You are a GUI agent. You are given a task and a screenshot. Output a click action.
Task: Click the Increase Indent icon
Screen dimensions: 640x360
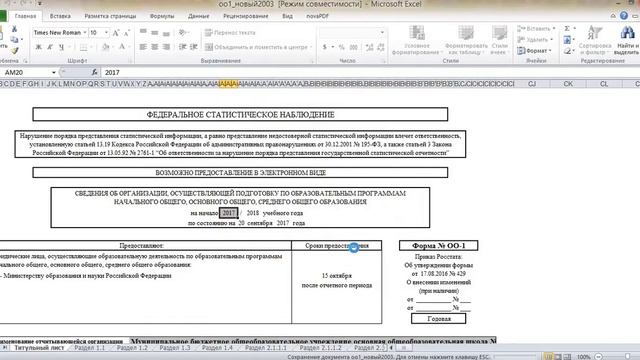[194, 47]
